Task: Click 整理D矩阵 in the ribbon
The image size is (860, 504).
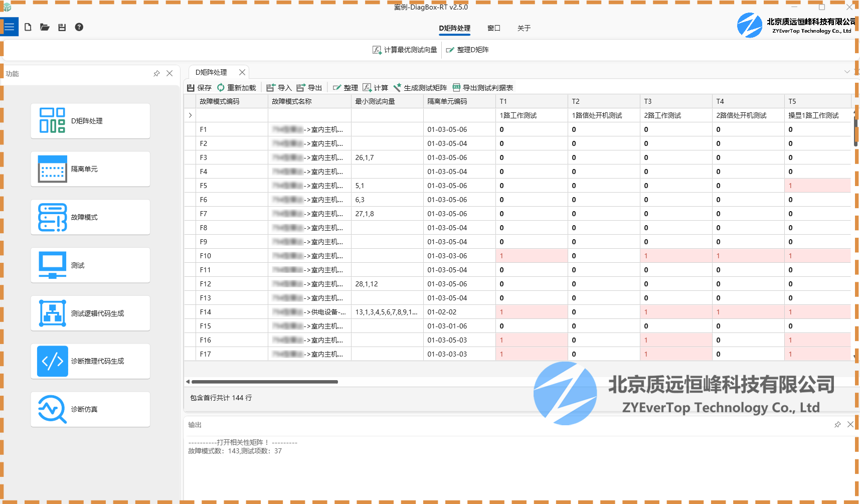Action: click(467, 50)
